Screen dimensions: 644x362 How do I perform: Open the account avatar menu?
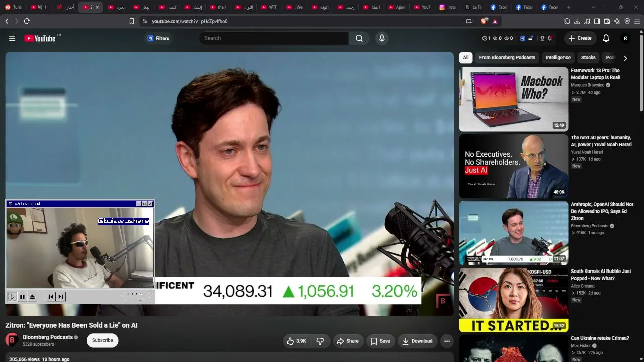(x=625, y=38)
